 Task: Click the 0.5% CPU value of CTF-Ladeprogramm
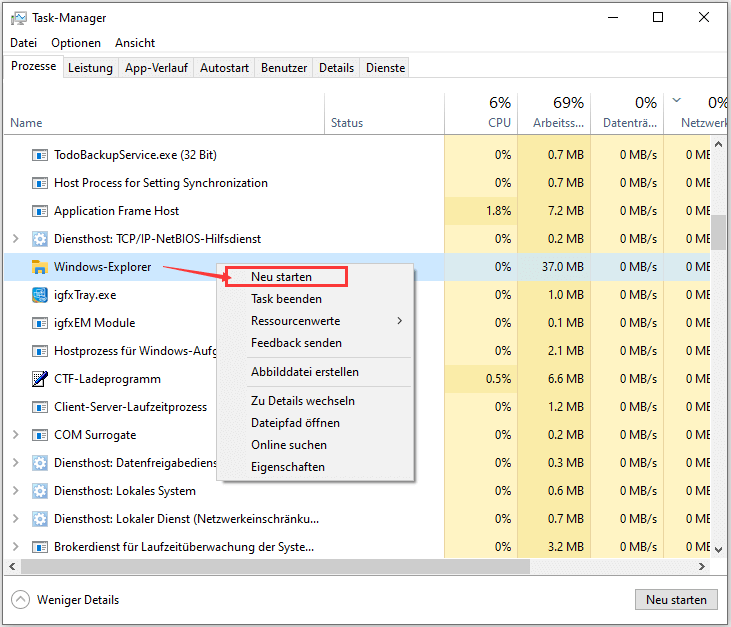tap(498, 379)
